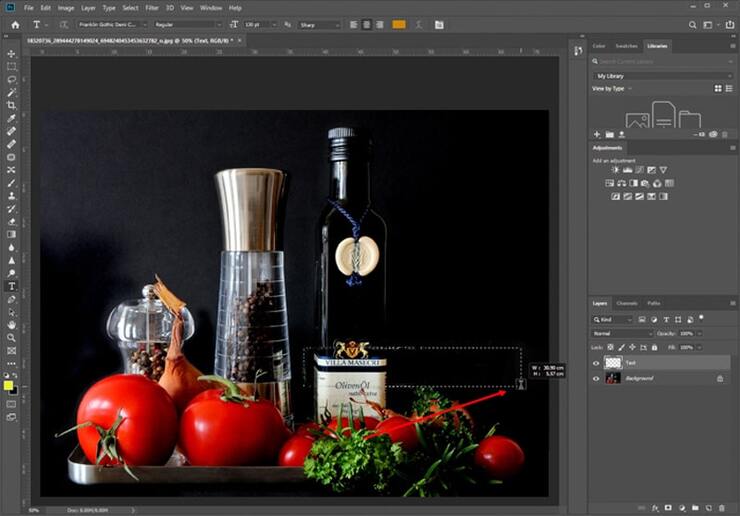Open the blend mode Normal dropdown
The image size is (740, 516).
[x=622, y=333]
